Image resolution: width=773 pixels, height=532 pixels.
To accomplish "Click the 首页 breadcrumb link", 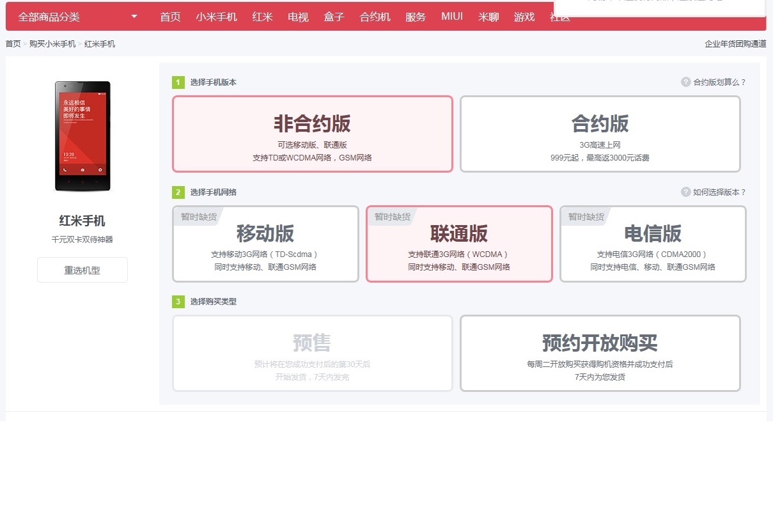I will (x=13, y=44).
